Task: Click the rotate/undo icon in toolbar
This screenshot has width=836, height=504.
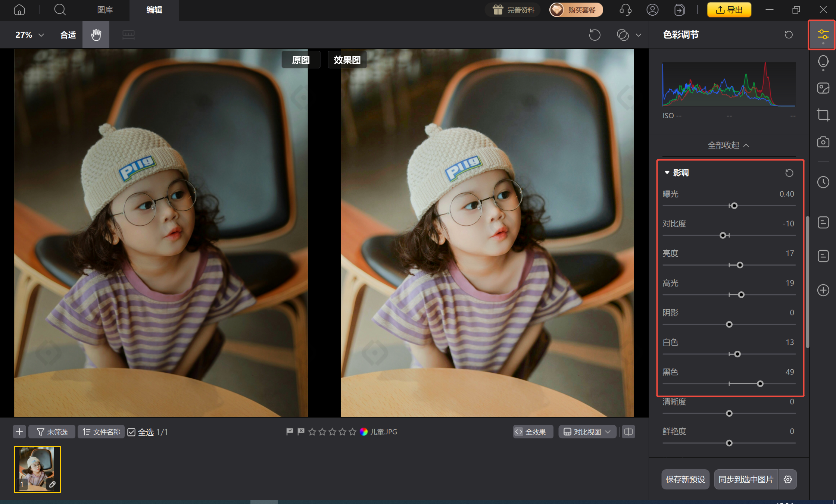Action: tap(595, 35)
